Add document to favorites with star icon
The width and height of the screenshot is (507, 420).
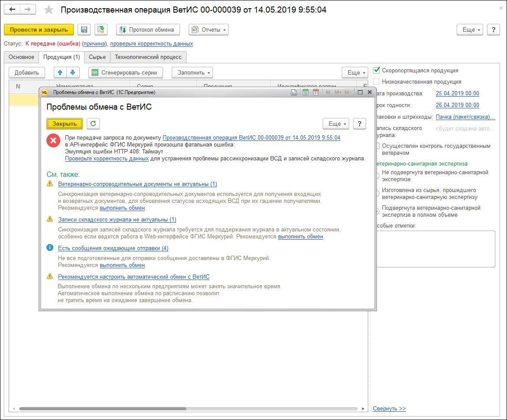(49, 10)
